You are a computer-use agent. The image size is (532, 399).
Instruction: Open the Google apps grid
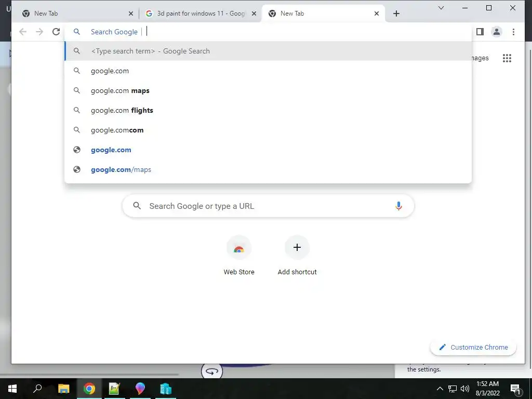tap(507, 58)
